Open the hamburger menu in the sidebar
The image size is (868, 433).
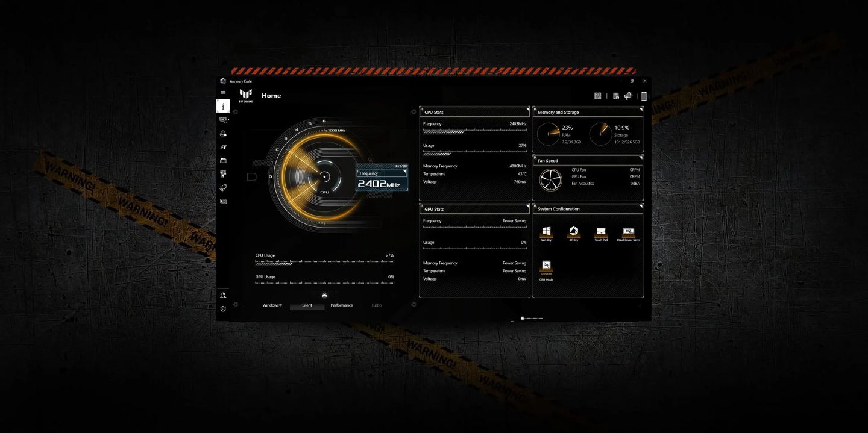[x=223, y=92]
